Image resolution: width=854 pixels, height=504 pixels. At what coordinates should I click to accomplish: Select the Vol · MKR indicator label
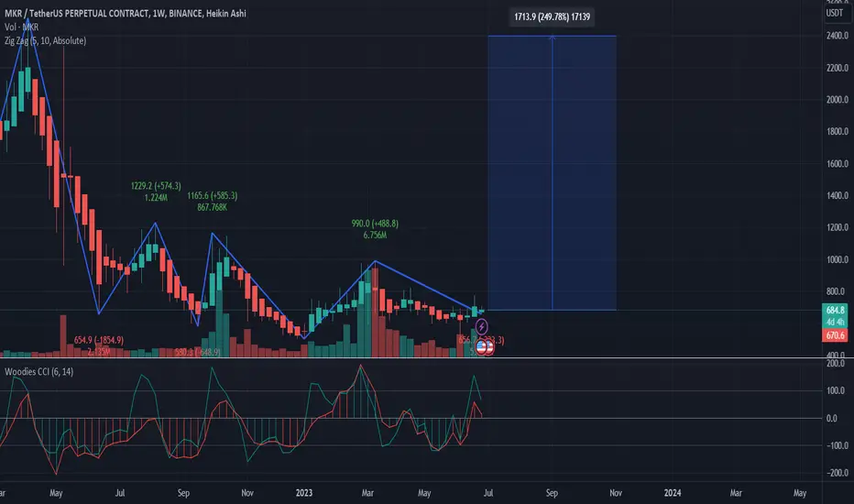pyautogui.click(x=21, y=27)
